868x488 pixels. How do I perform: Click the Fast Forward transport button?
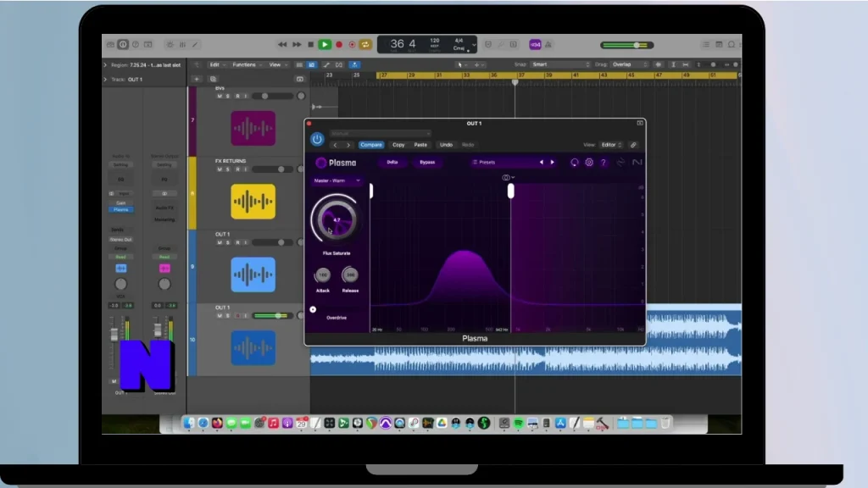(297, 44)
